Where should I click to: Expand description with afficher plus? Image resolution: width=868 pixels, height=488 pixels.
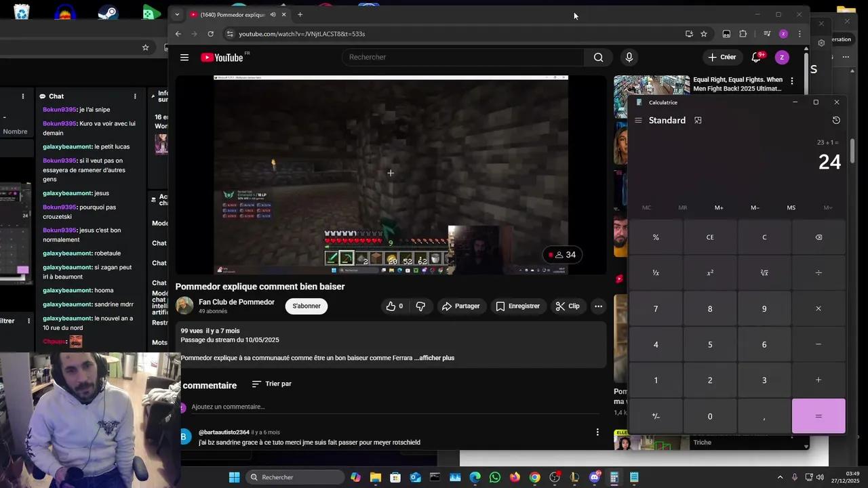[437, 358]
